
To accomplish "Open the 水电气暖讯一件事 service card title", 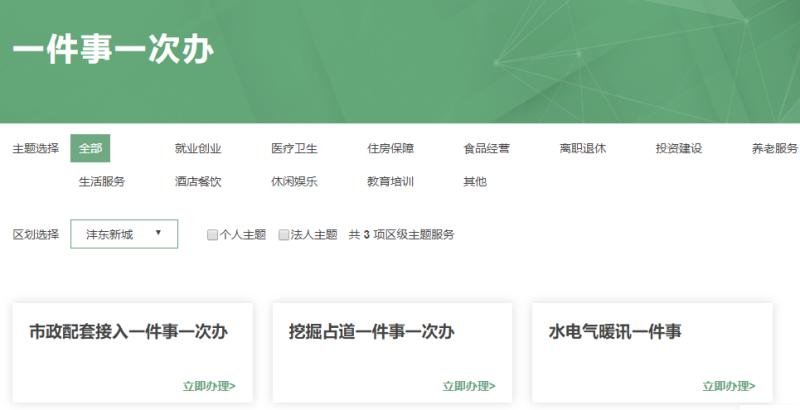I will (615, 331).
